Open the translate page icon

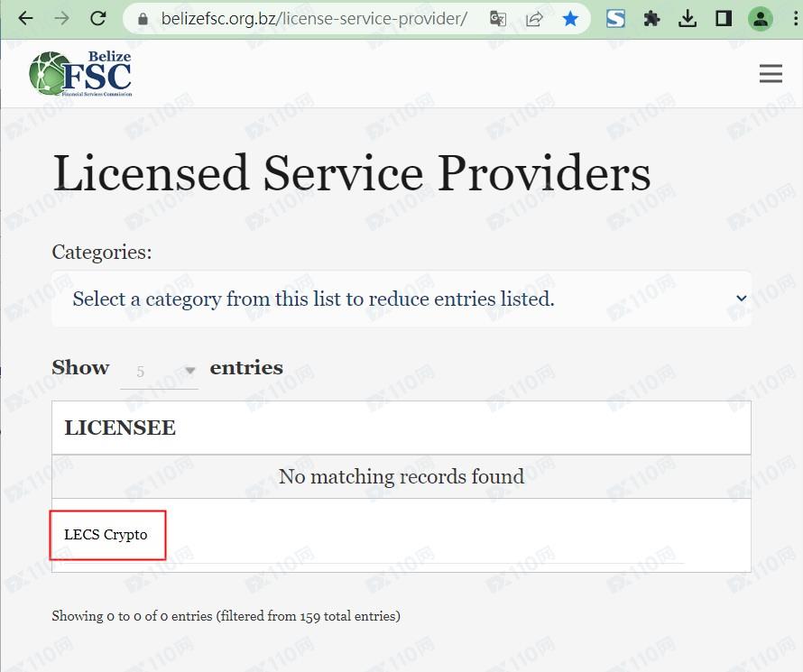pyautogui.click(x=498, y=19)
